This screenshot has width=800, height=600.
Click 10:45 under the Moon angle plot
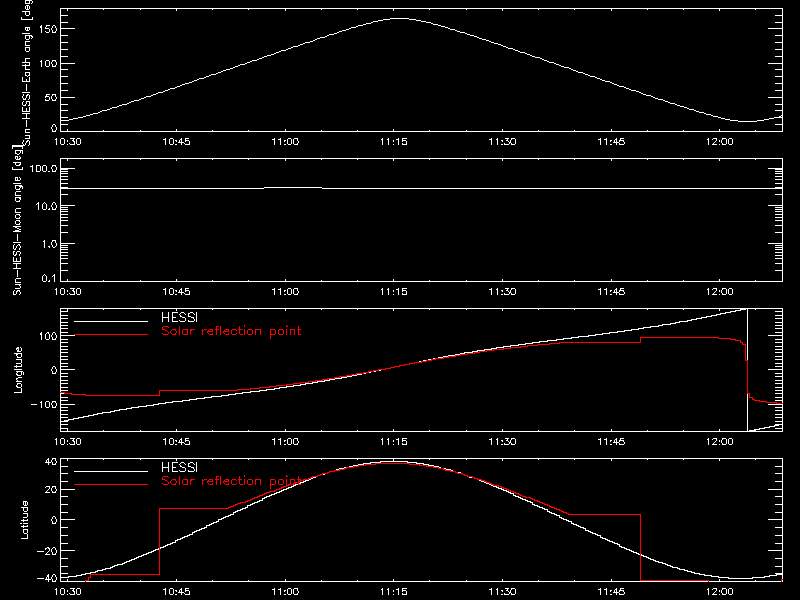[176, 291]
